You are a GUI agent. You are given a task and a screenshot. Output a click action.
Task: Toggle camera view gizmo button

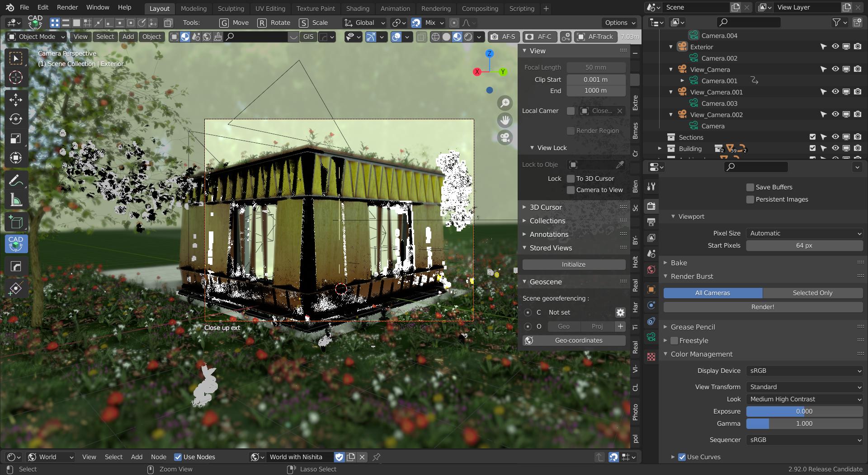click(505, 137)
